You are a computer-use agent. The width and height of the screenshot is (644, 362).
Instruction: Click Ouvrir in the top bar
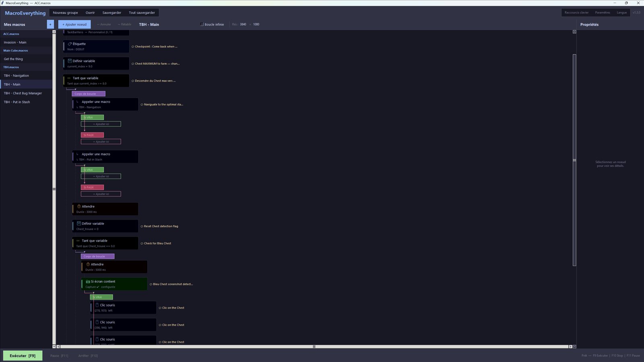coord(90,12)
